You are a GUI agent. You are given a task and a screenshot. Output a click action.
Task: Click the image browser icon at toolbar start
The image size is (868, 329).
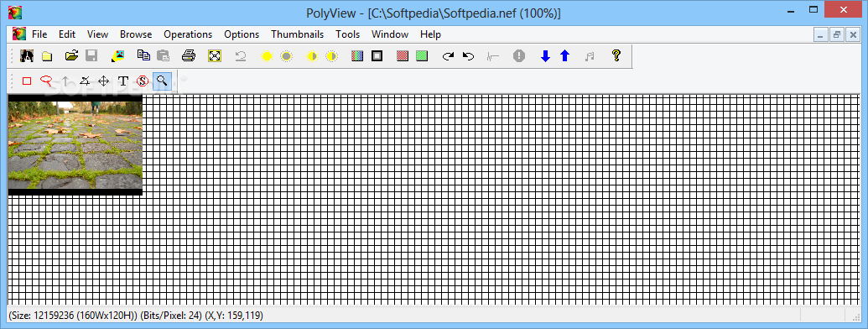click(26, 55)
